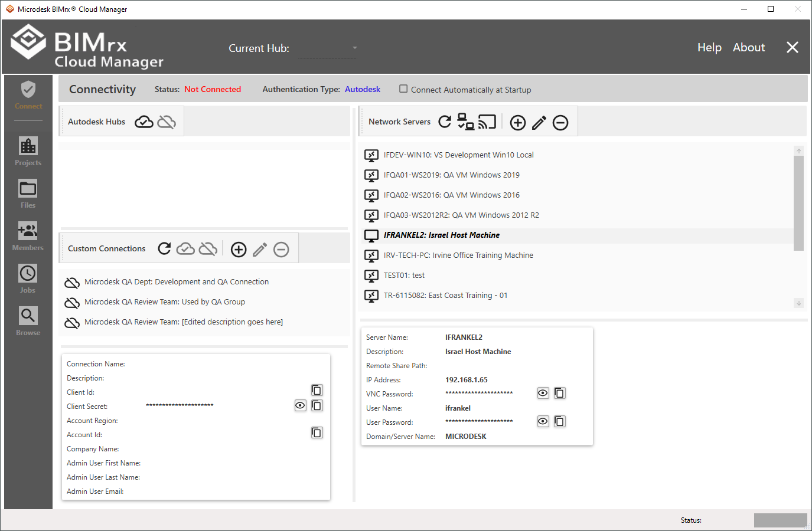Switch to the Jobs sidebar tab
This screenshot has height=531, width=812.
28,278
